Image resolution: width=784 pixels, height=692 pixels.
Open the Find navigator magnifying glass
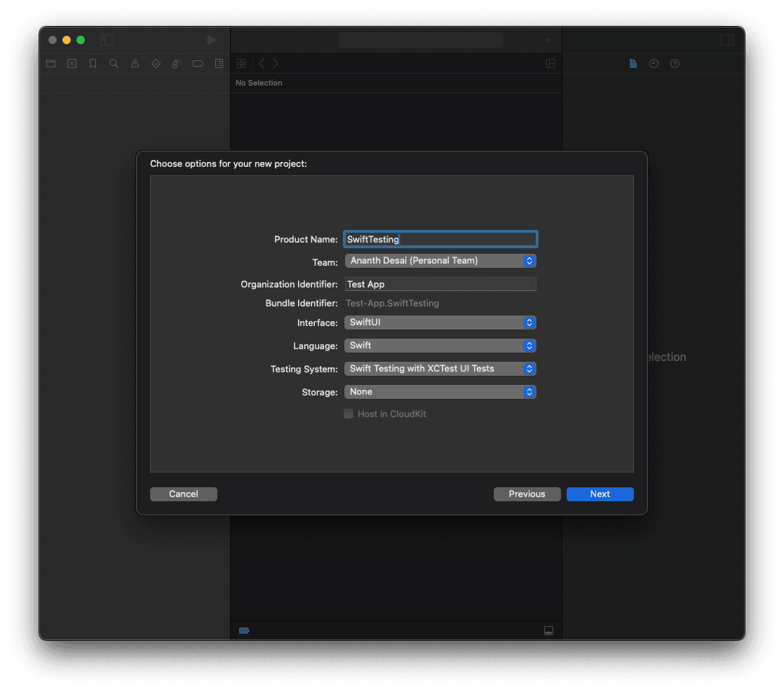[114, 63]
